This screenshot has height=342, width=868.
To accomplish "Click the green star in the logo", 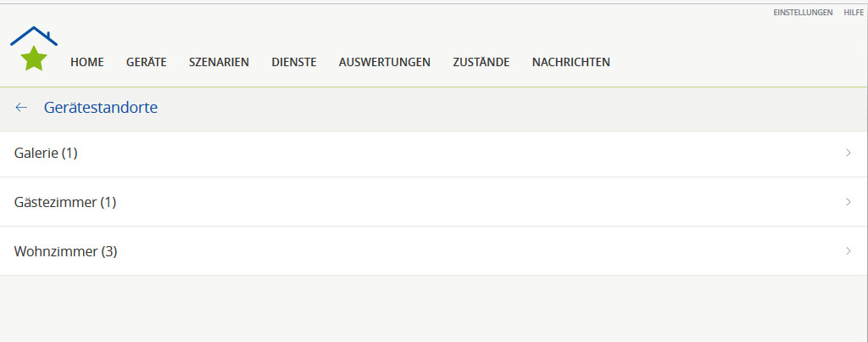I will [34, 59].
